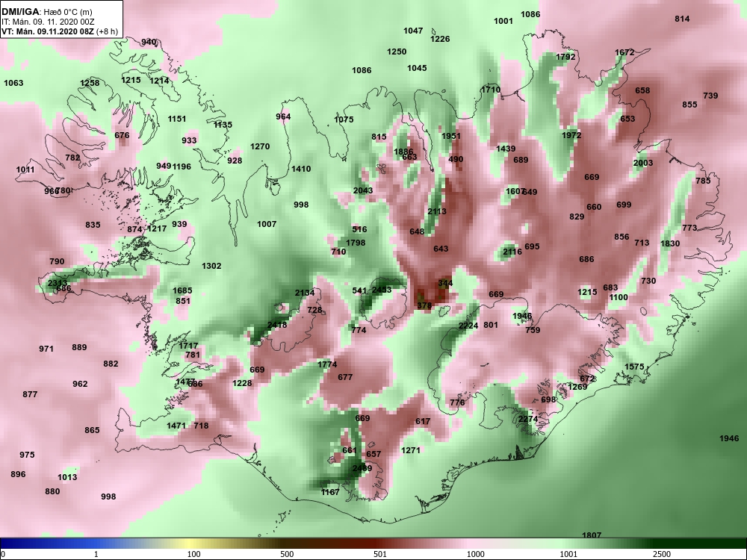This screenshot has width=747, height=560.
Task: Select the 676 value in the Westfjords
Action: pos(122,135)
